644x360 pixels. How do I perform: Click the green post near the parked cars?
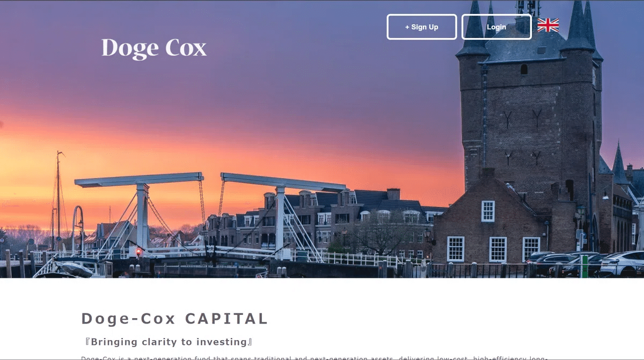[584, 266]
